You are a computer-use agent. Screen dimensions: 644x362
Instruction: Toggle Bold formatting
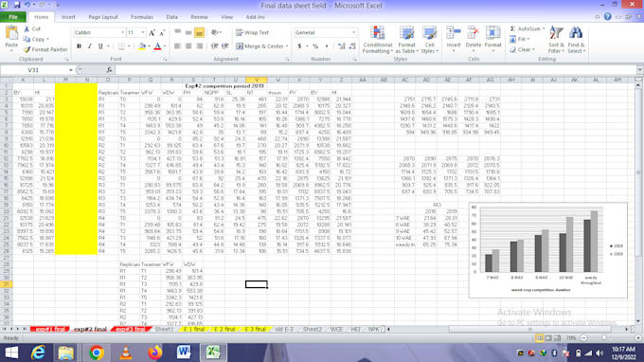coord(79,46)
